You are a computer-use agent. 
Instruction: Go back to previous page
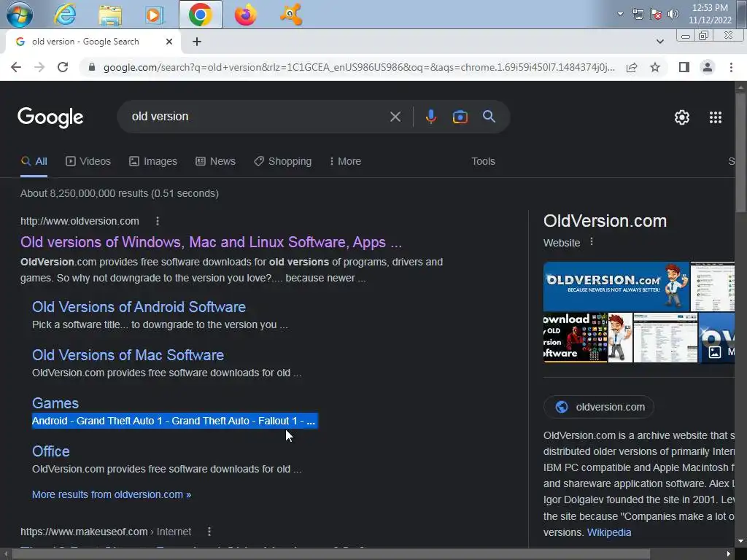coord(16,67)
